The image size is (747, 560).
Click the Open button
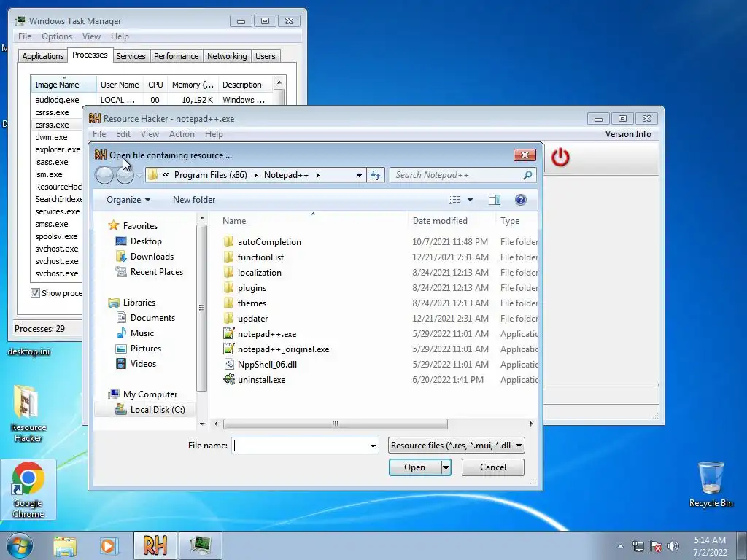click(x=414, y=467)
